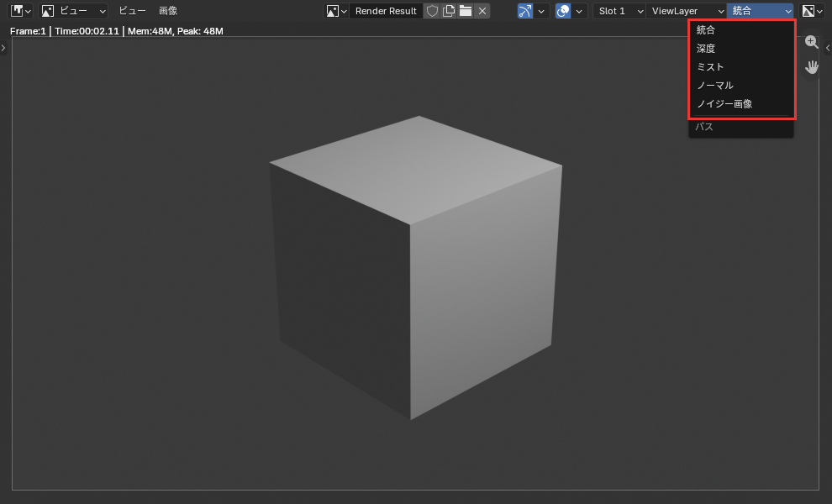Toggle overlays display

click(563, 11)
